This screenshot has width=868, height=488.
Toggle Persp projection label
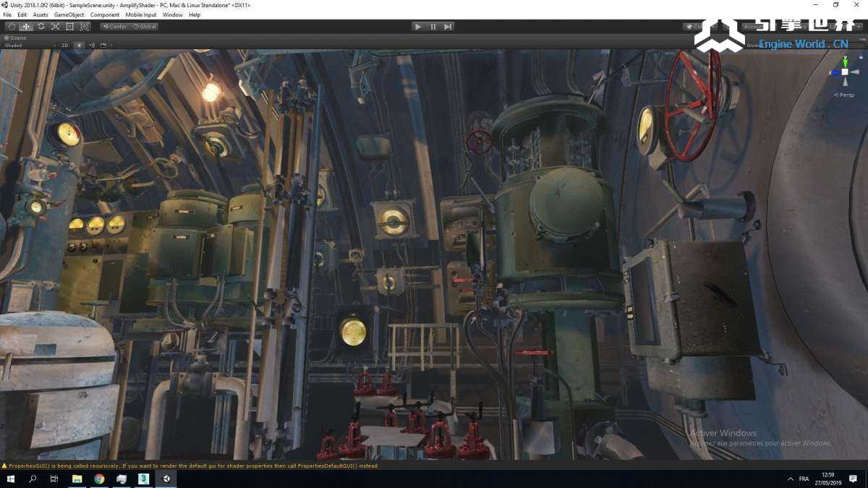coord(844,95)
